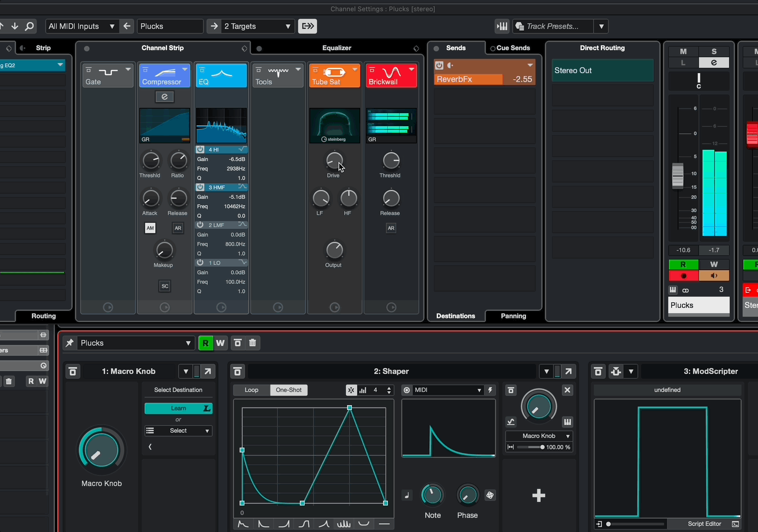Click the note sync icon left of the Note knob
This screenshot has width=758, height=532.
407,495
